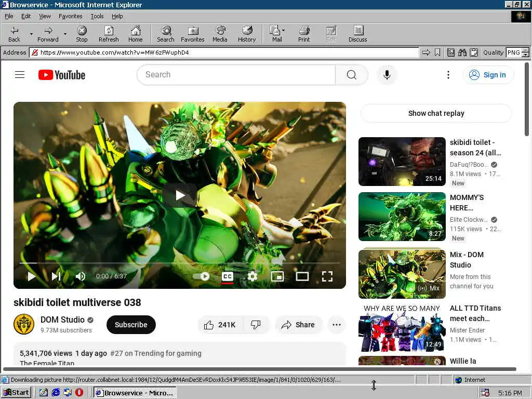
Task: Click the Subscribe button
Action: click(131, 325)
